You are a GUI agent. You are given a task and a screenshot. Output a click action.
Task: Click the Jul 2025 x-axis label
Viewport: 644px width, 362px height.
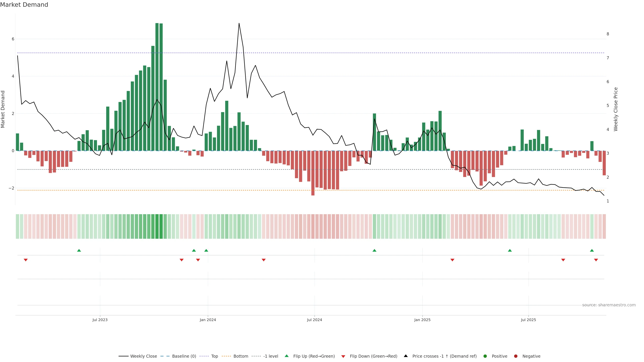(x=528, y=320)
